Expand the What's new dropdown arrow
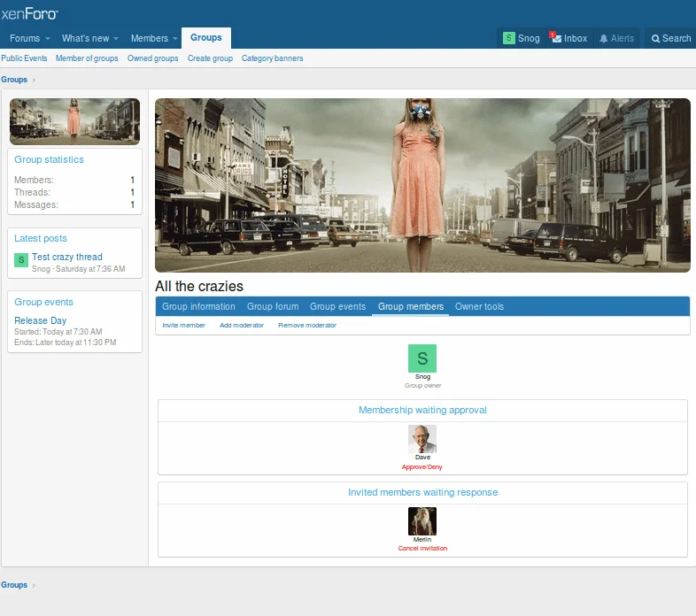 (x=116, y=39)
